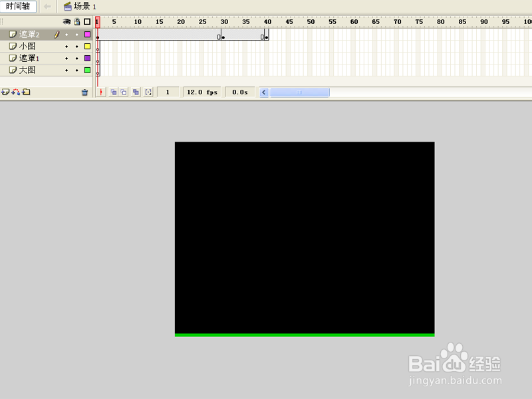The image size is (532, 399).
Task: Toggle lock dot of 大图 layer
Action: (x=77, y=70)
